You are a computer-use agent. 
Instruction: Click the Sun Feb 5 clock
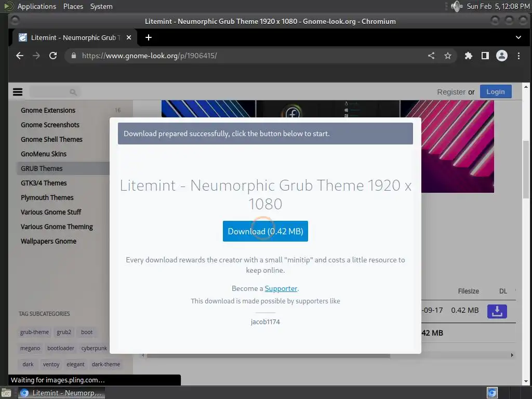coord(498,6)
